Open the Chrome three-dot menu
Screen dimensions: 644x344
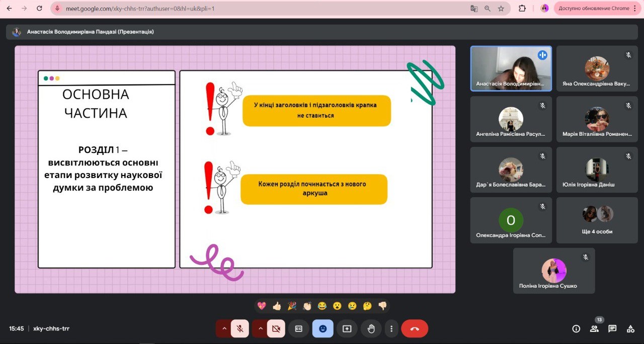635,8
